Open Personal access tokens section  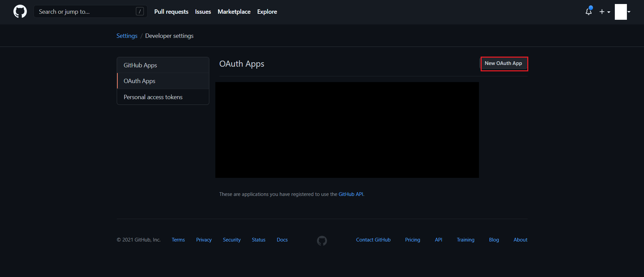click(x=163, y=97)
